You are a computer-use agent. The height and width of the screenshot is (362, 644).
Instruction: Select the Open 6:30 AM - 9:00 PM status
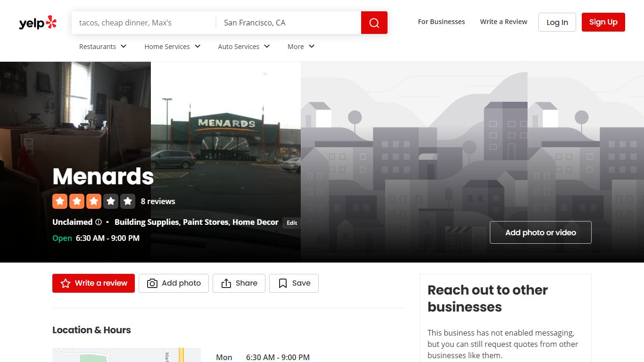point(96,238)
